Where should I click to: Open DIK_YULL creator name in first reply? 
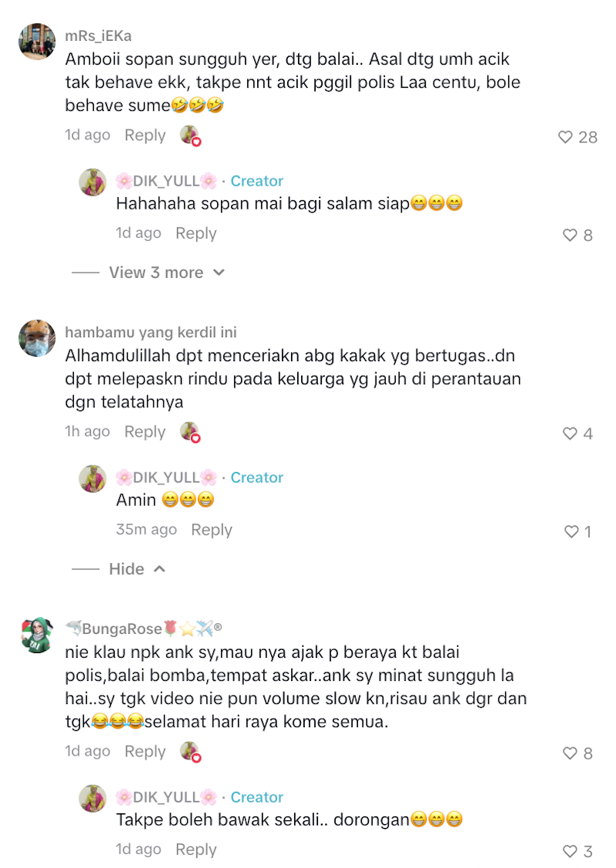pos(166,181)
